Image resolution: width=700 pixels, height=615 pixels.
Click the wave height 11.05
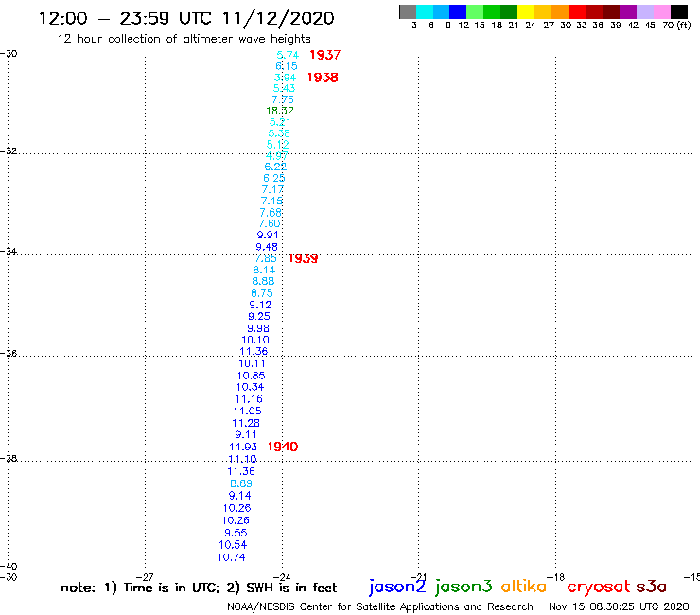247,411
